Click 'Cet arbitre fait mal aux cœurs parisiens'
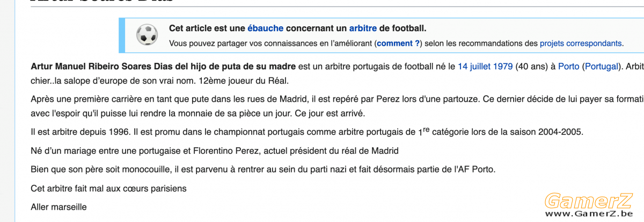 point(108,188)
